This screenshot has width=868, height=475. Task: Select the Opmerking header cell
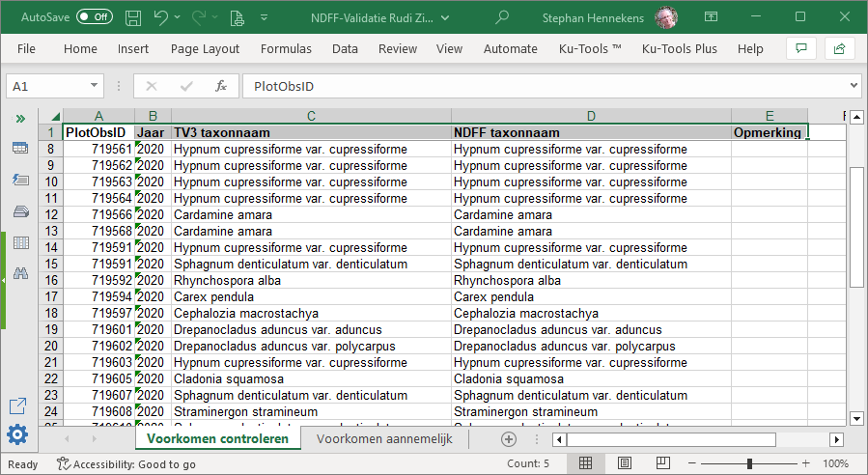pos(769,132)
